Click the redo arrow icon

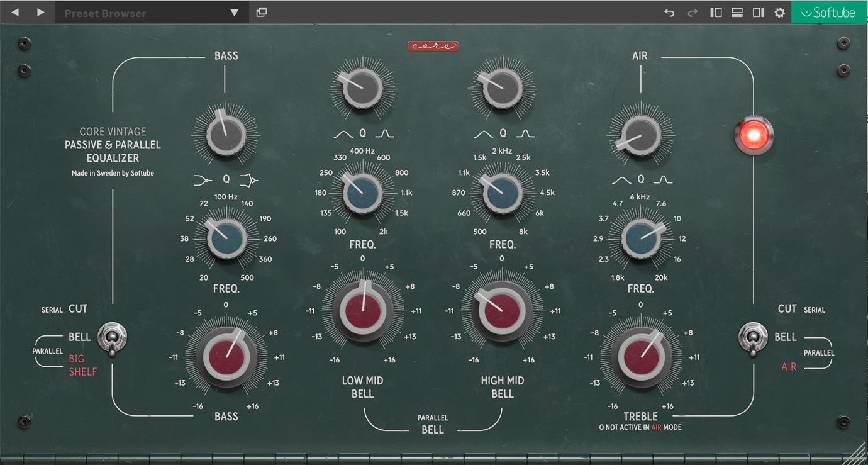click(692, 12)
